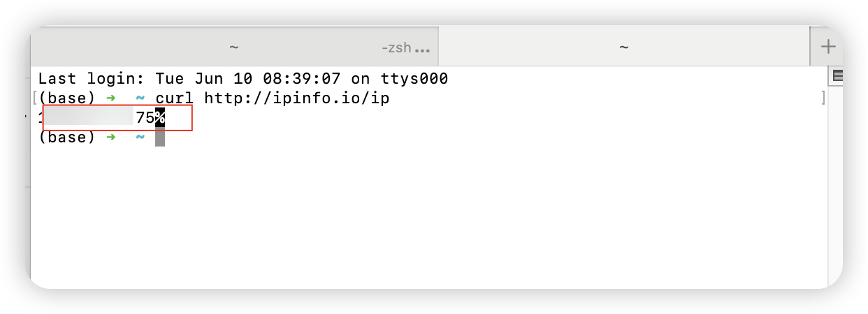Switch to the second ~ tab
Screen dimensions: 868x314
(624, 47)
